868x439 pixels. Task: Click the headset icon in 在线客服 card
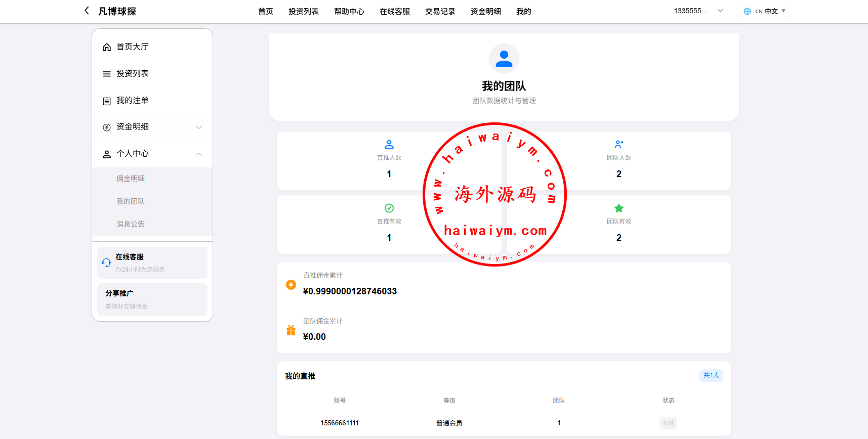(106, 262)
